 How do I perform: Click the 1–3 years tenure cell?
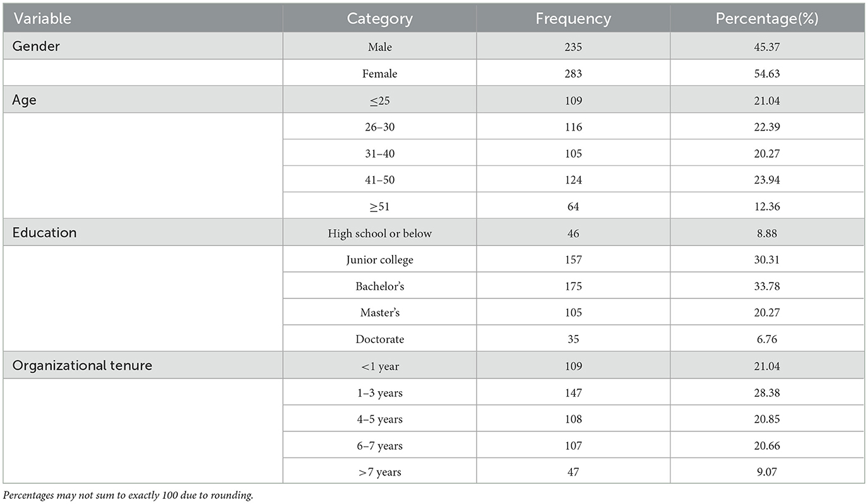[x=379, y=393]
